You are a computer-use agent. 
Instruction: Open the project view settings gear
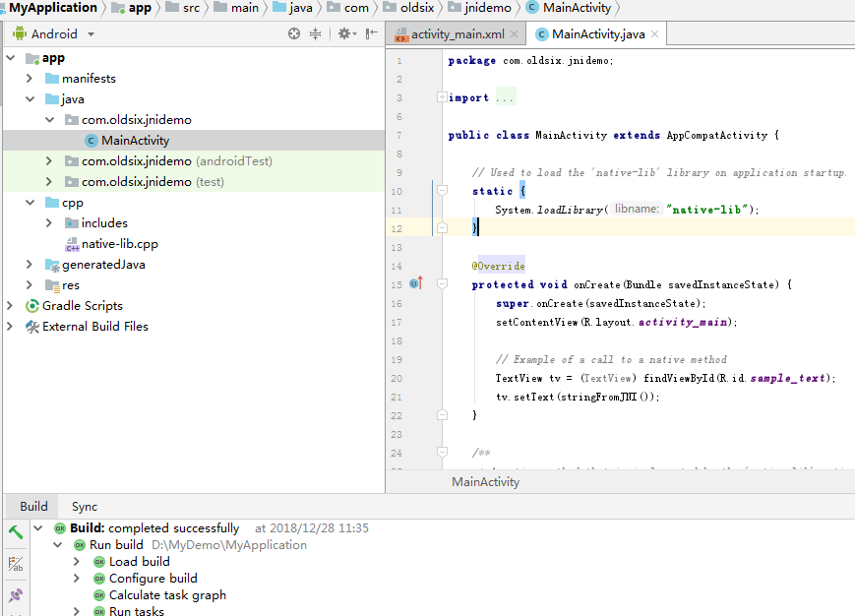346,33
